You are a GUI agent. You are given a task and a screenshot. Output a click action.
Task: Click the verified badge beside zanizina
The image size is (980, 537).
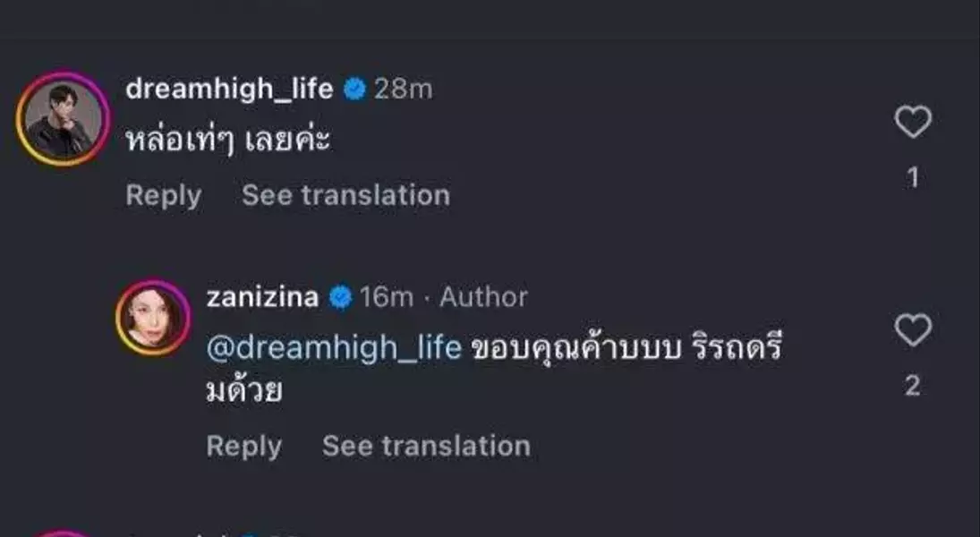340,297
